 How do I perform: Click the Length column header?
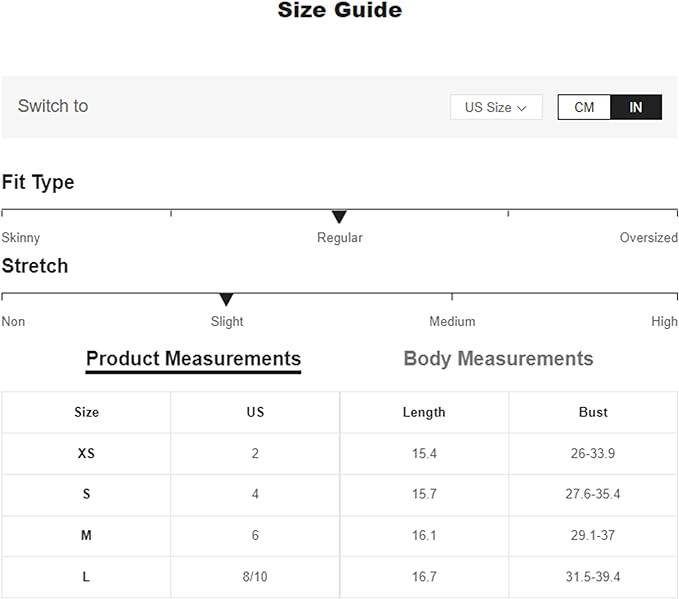click(424, 412)
